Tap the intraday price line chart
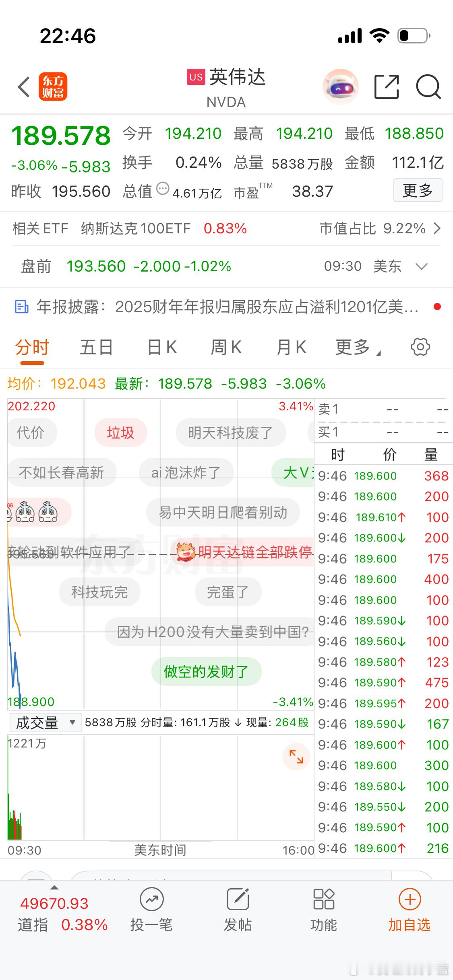Image resolution: width=453 pixels, height=980 pixels. pos(161,554)
